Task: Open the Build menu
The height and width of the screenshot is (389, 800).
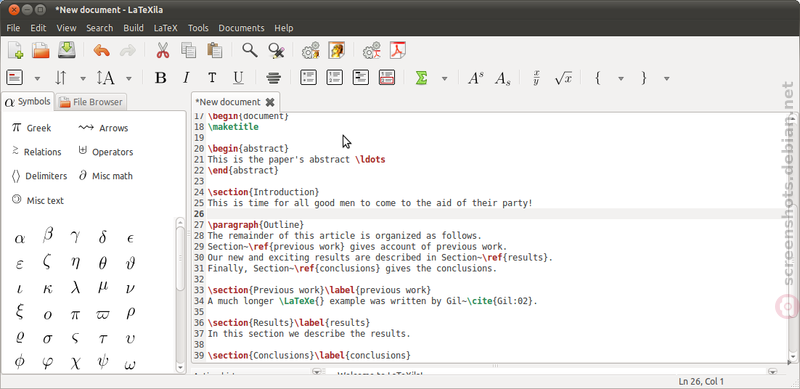Action: (133, 28)
